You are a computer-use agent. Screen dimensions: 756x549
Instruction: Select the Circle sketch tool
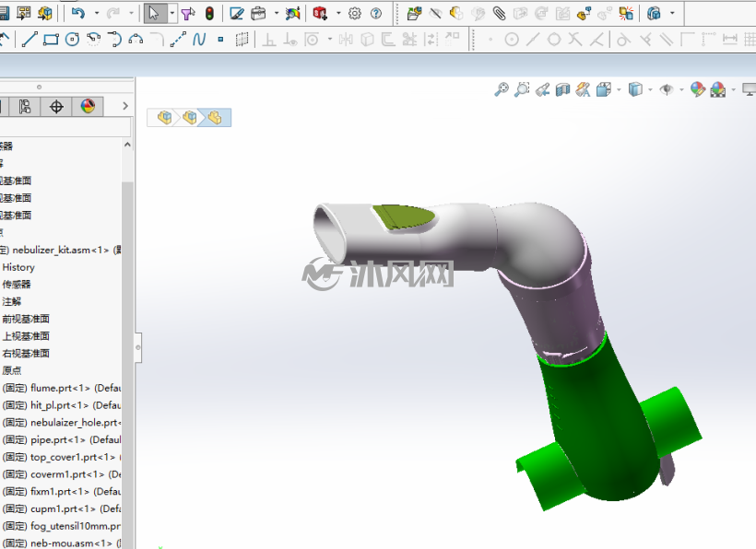pos(72,39)
